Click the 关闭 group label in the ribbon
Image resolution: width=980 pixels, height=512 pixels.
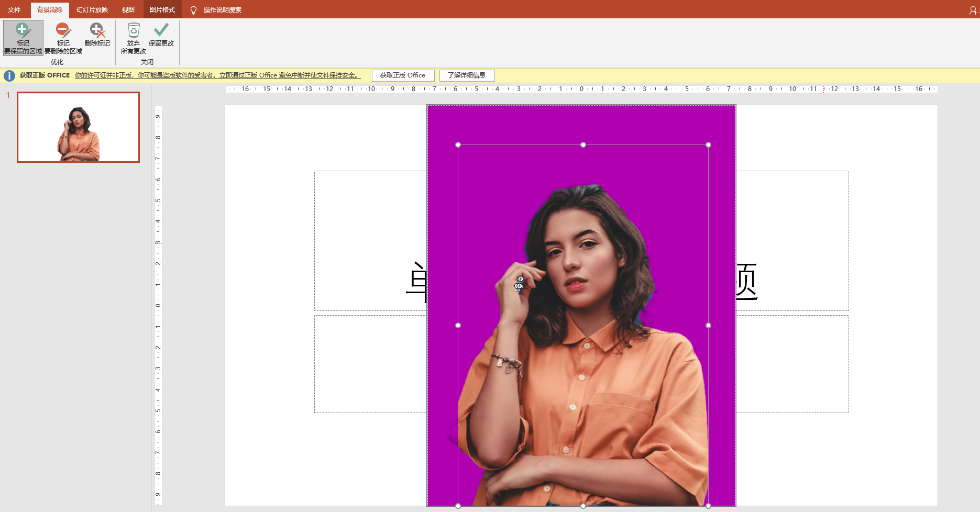pos(147,62)
